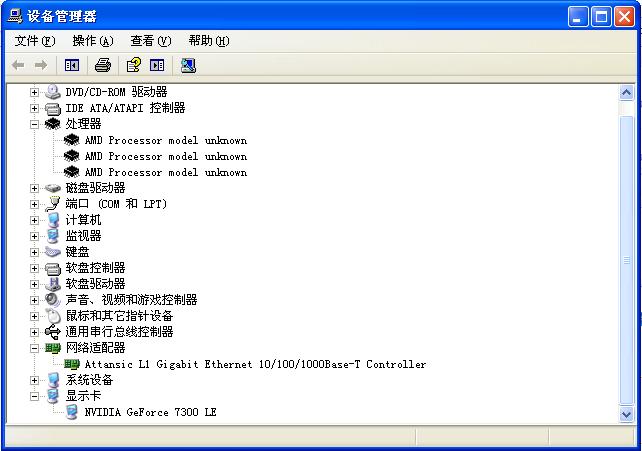Click the DVD/CD-ROM drive category icon
This screenshot has width=642, height=451.
[x=52, y=92]
